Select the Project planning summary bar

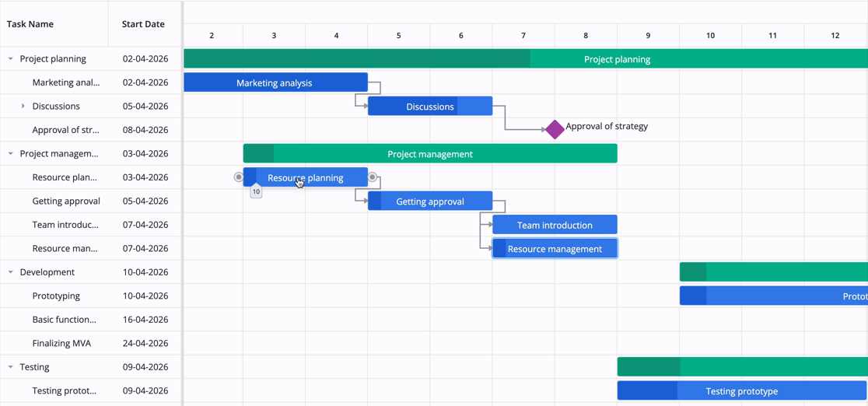525,58
